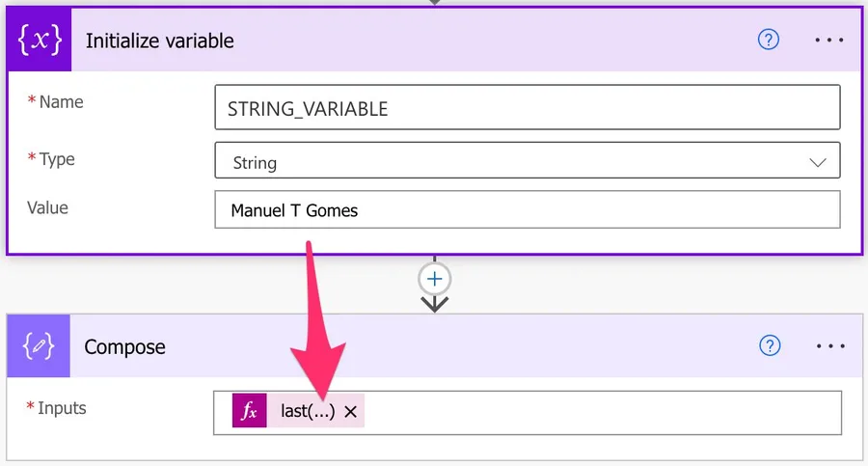868x466 pixels.
Task: Click the Value field label
Action: (x=46, y=207)
